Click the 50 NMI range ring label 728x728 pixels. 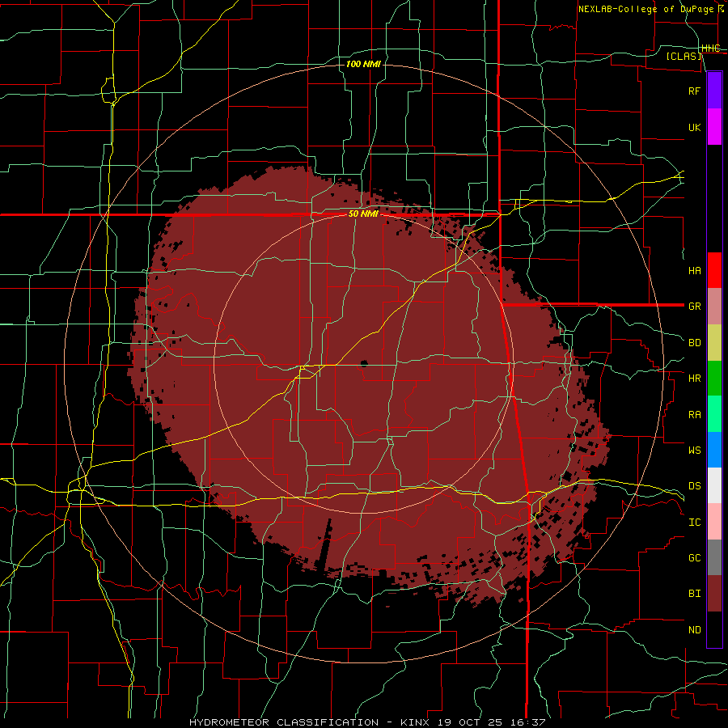tap(363, 214)
